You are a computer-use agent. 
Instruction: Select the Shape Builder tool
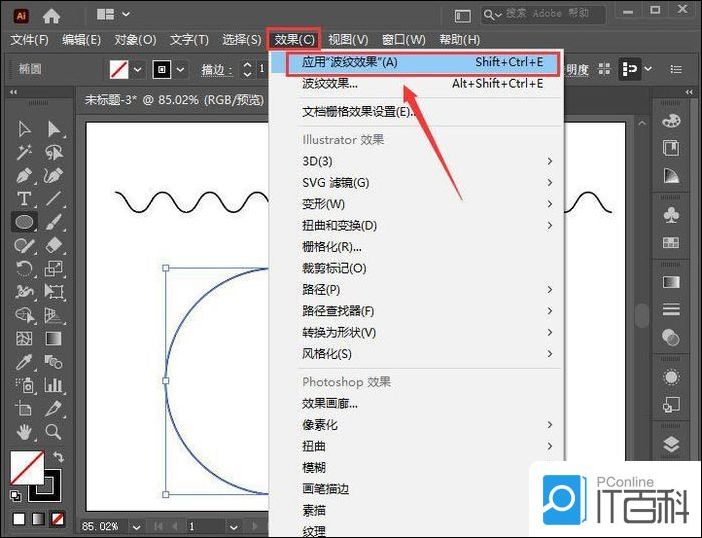pos(24,315)
